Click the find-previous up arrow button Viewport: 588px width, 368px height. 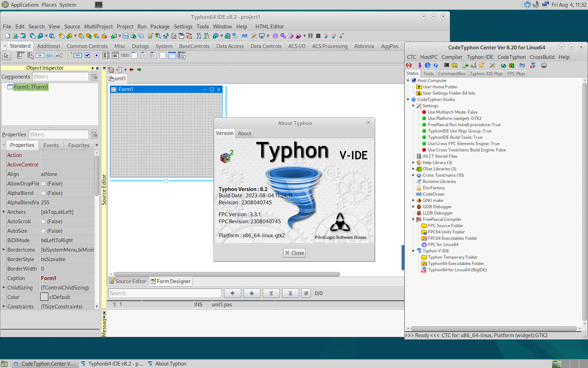(252, 293)
